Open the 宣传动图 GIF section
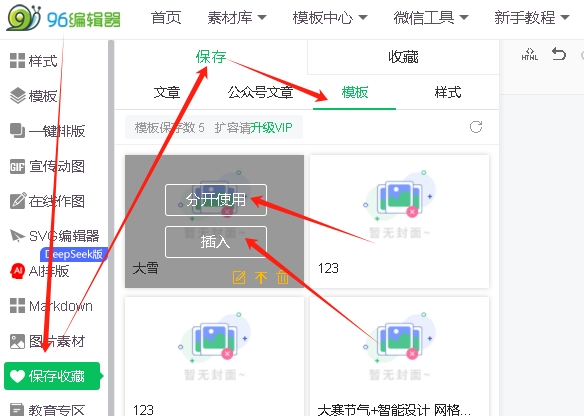 (x=47, y=166)
